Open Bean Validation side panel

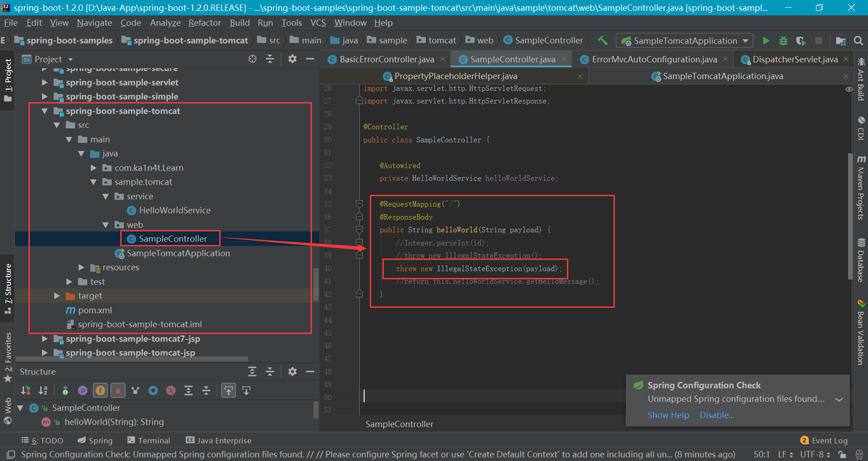[x=861, y=332]
